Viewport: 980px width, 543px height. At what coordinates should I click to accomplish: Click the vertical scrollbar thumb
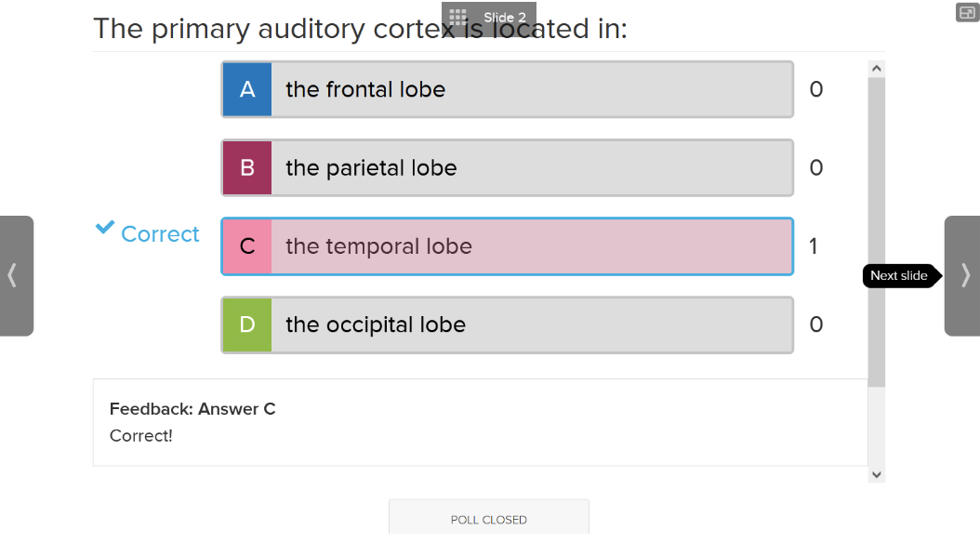[x=876, y=232]
